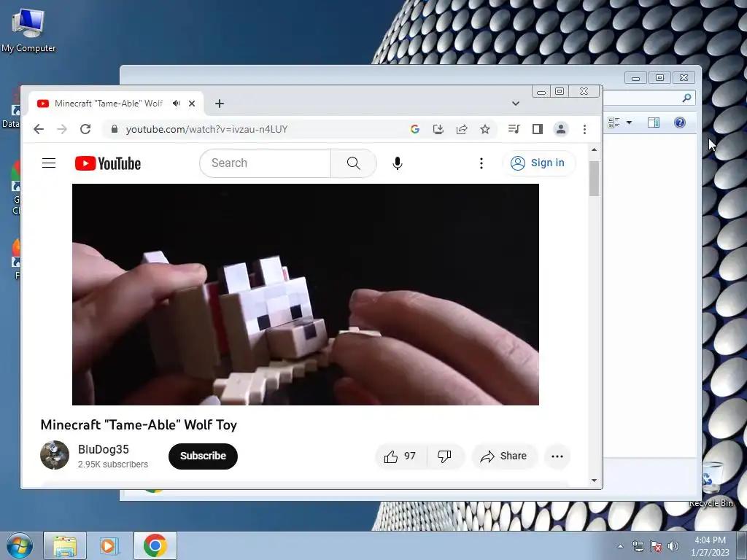Share this page icon in Chrome
The image size is (747, 560).
click(462, 129)
